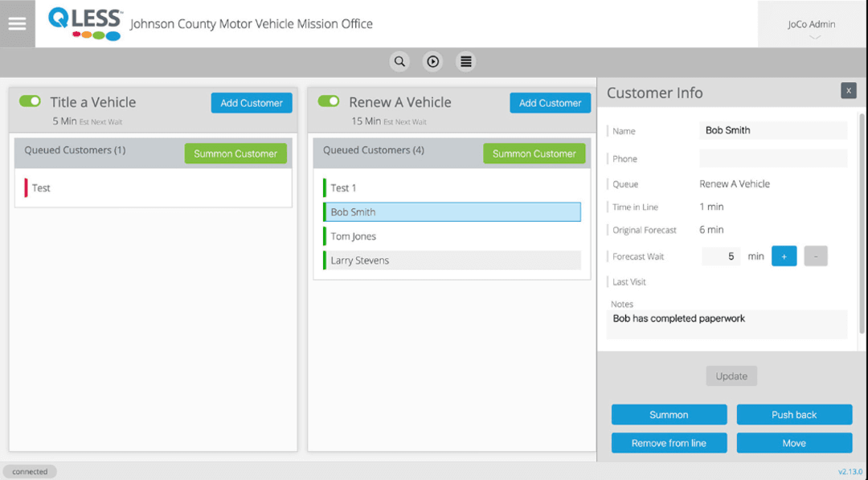Click the QLESS logo
The image size is (868, 480).
coord(84,23)
